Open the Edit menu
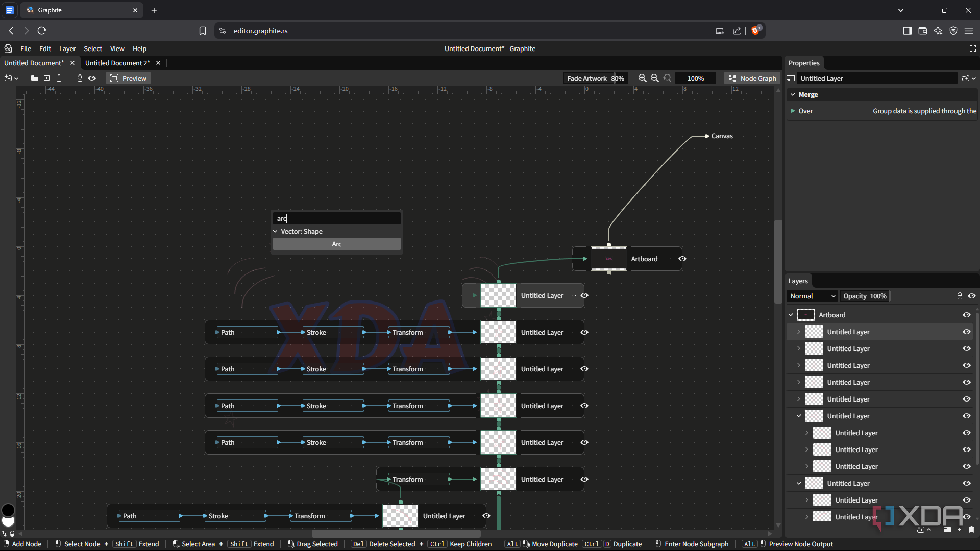Screen dimensions: 980x551 coord(45,48)
